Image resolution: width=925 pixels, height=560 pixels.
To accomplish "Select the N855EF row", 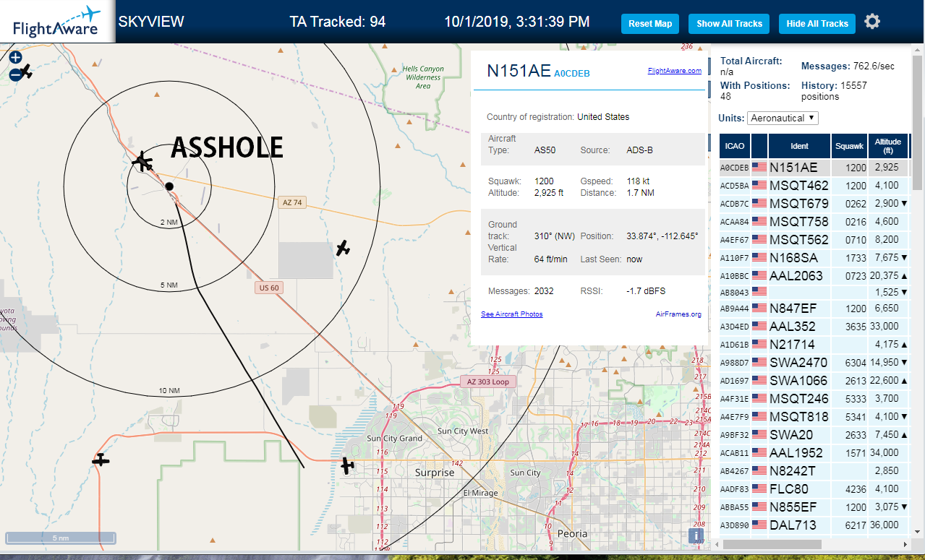I will pyautogui.click(x=814, y=507).
